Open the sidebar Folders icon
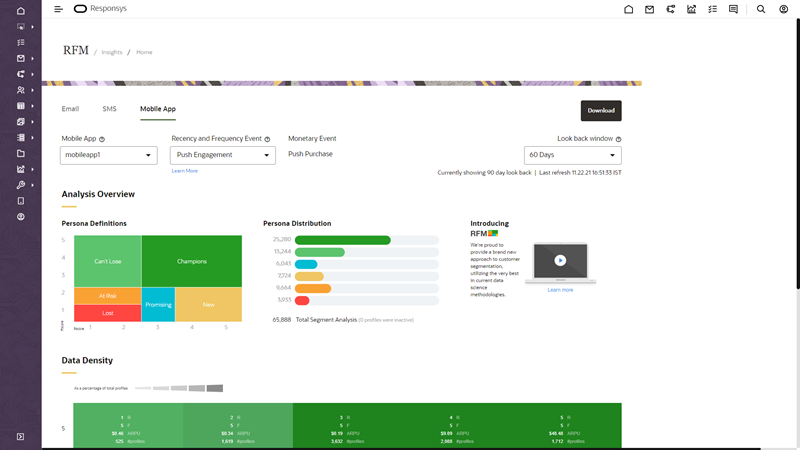Screen dimensions: 800x450 pyautogui.click(x=20, y=153)
